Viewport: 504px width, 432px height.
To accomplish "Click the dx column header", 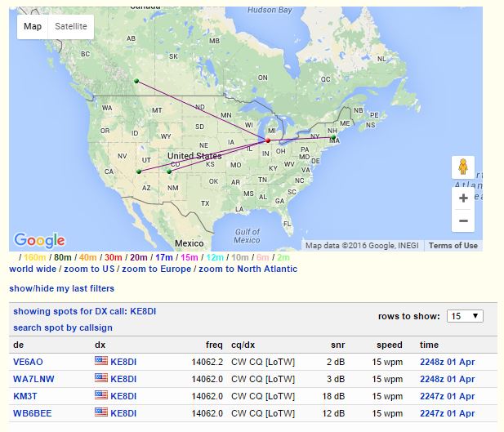I will point(100,345).
